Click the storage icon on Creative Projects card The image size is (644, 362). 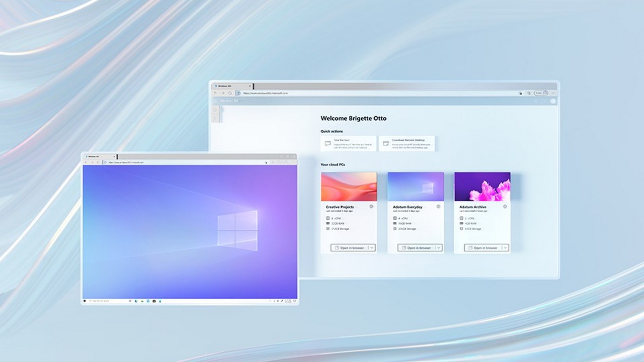[328, 228]
